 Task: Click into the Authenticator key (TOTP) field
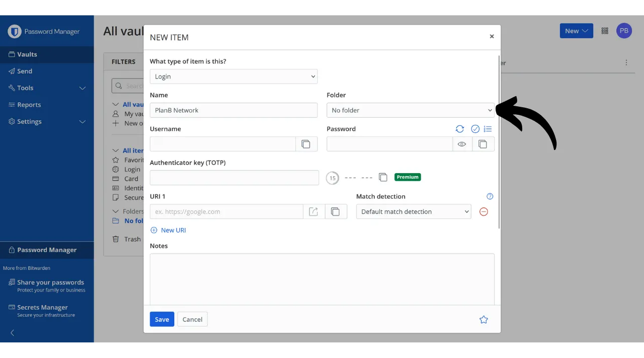pyautogui.click(x=234, y=178)
